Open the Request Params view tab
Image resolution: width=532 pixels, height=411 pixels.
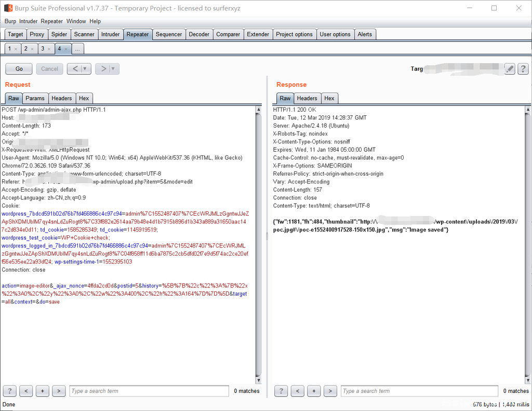click(x=35, y=98)
